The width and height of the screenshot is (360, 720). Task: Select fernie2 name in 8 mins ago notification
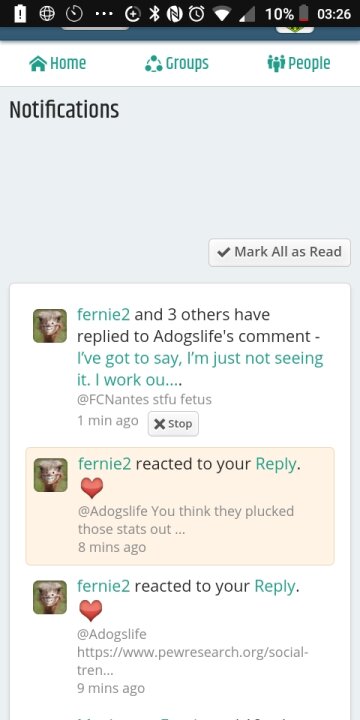(104, 464)
